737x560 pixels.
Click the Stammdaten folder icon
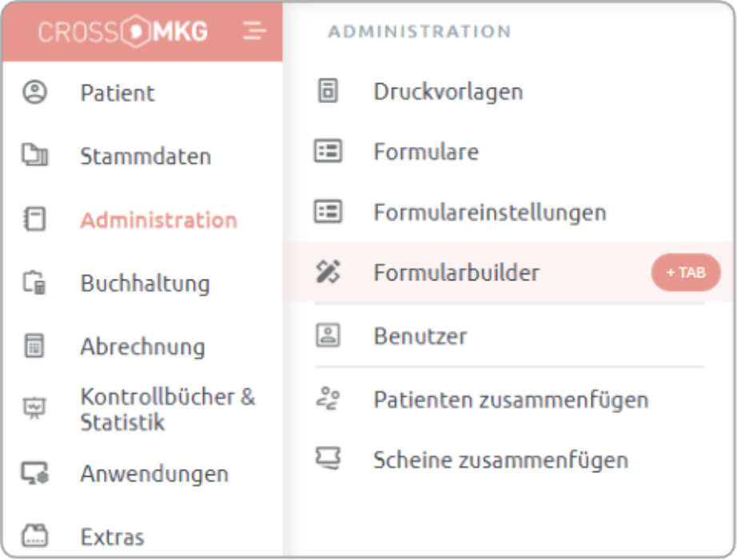pos(35,155)
